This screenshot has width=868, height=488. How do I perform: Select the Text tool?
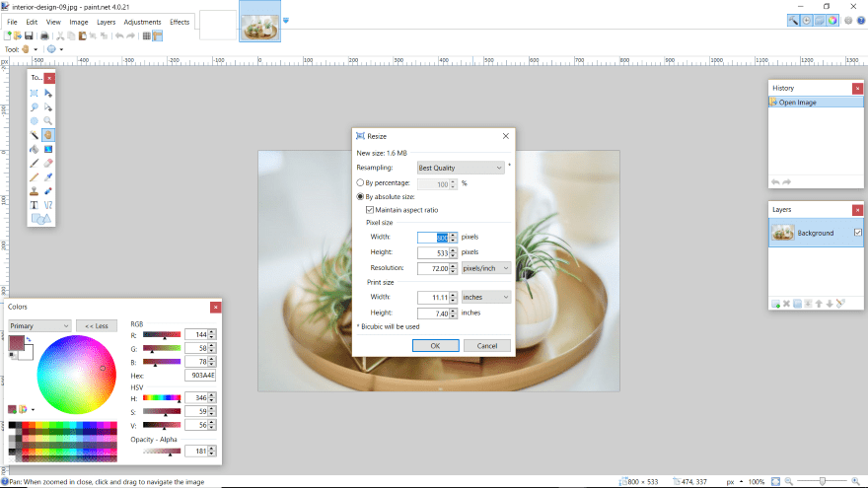[x=34, y=205]
